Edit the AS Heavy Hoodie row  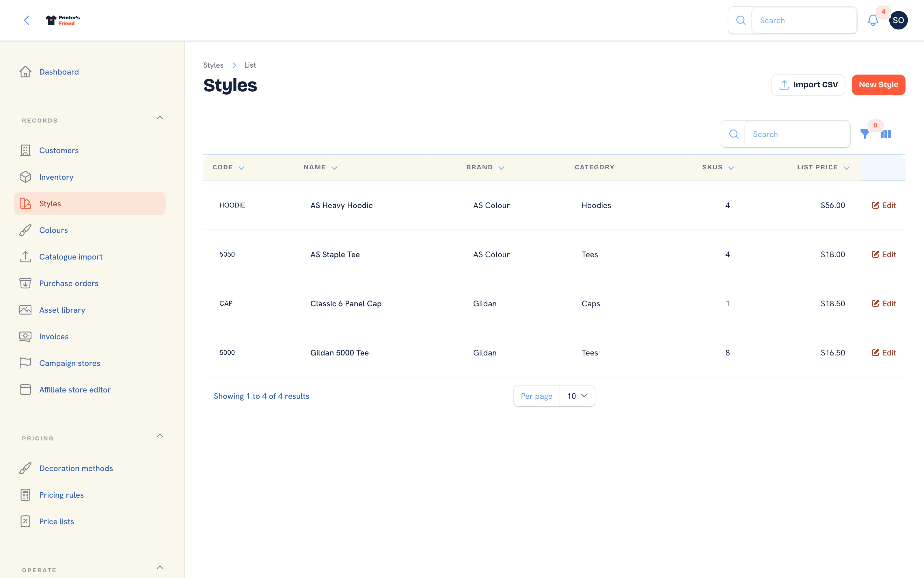884,205
